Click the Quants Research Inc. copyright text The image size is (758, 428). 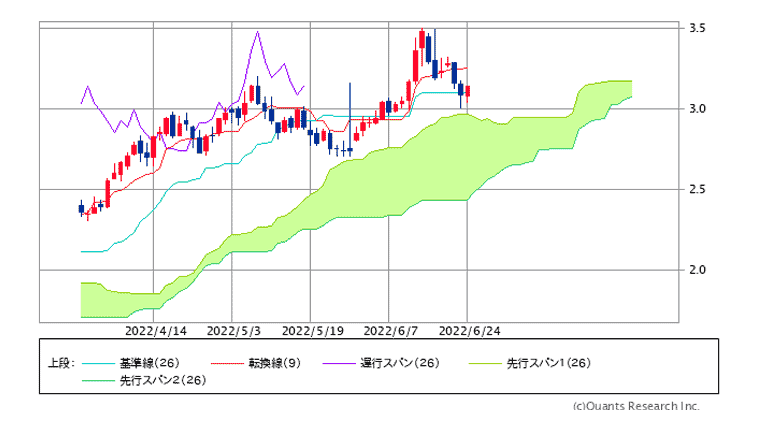pos(636,406)
